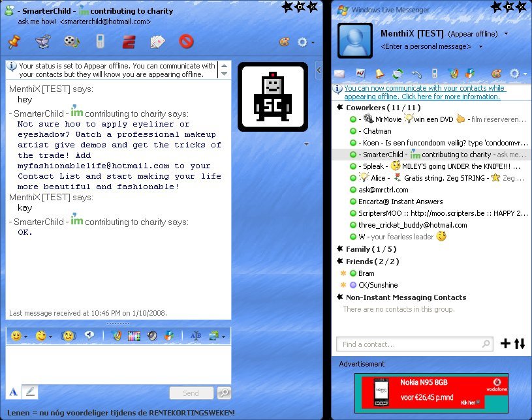The image size is (532, 420).
Task: Collapse the Friends group
Action: pos(339,261)
